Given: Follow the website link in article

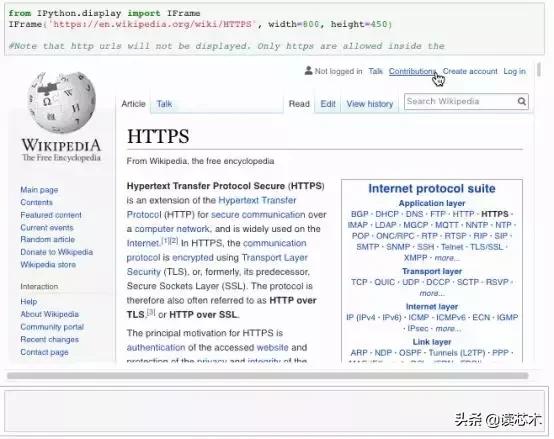Looking at the screenshot, I should (x=272, y=348).
